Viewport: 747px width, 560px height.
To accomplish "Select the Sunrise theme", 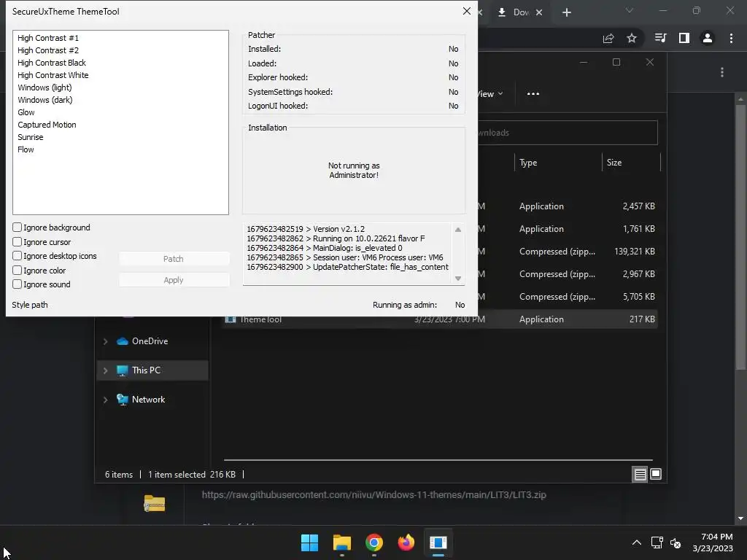I will coord(31,137).
